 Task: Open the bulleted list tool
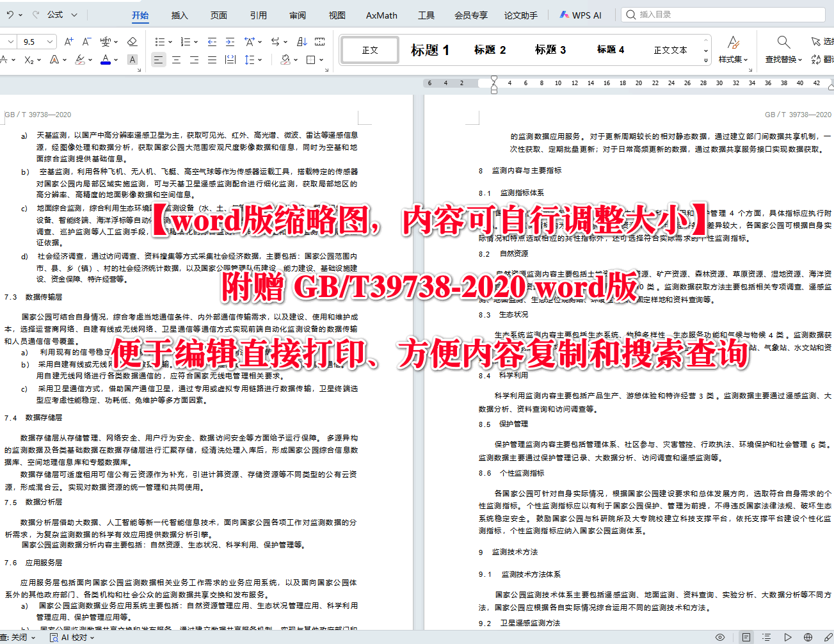click(159, 42)
